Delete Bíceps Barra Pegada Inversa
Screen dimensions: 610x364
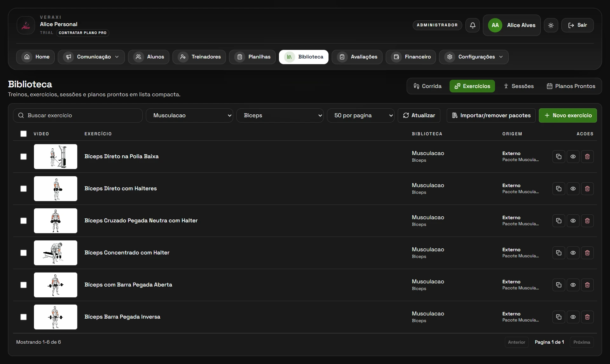pyautogui.click(x=587, y=317)
